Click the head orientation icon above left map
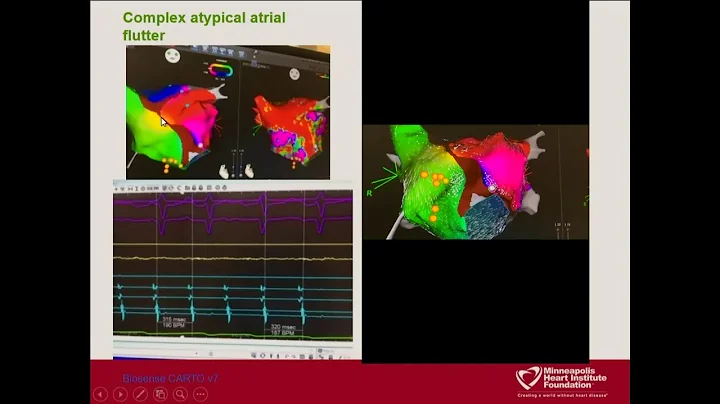Screen dimensions: 720x404 [173, 56]
